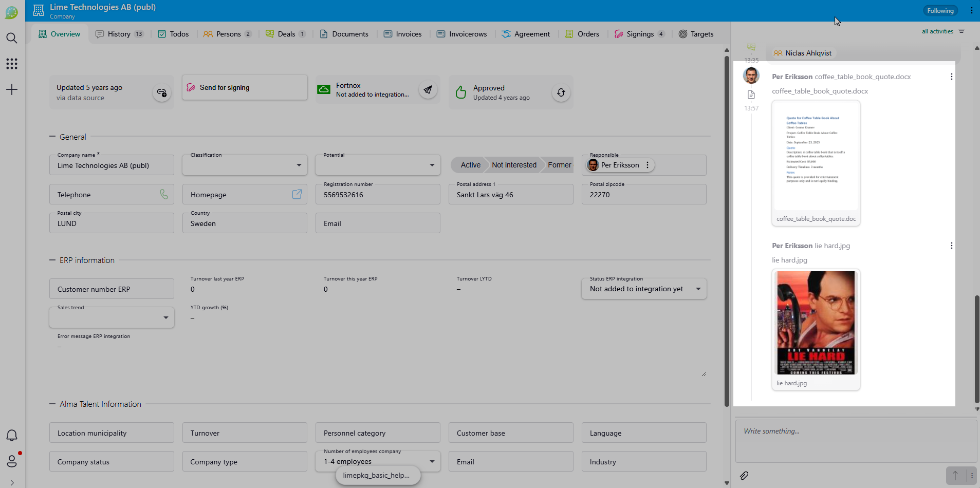
Task: Open the lie hard.jpg thumbnail
Action: tap(816, 323)
